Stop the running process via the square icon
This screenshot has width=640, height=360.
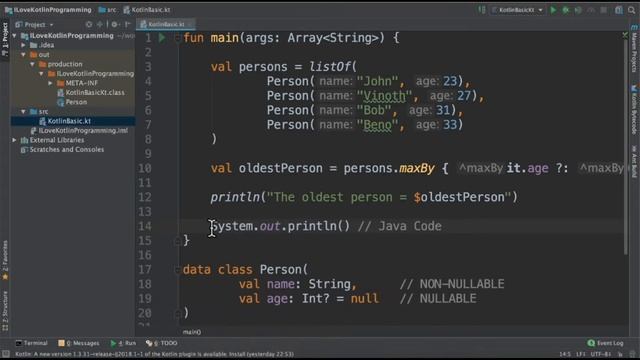[x=603, y=10]
